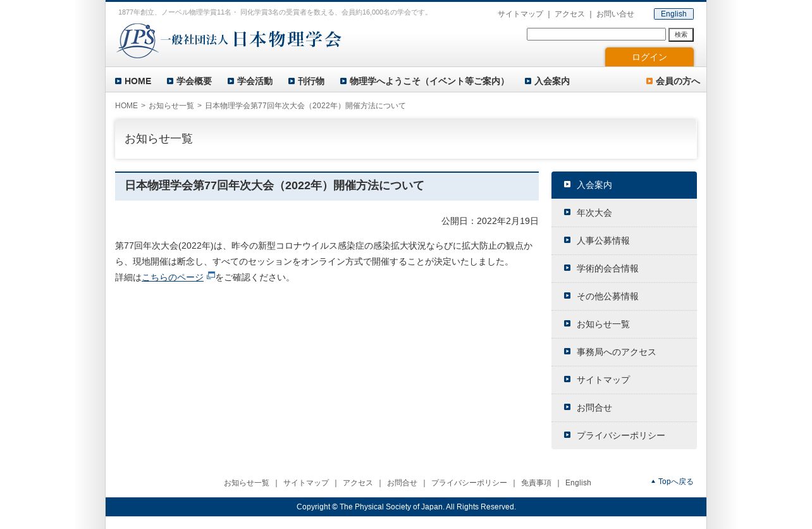Focus the site search input field
Viewport: 812px width, 529px height.
pyautogui.click(x=596, y=34)
